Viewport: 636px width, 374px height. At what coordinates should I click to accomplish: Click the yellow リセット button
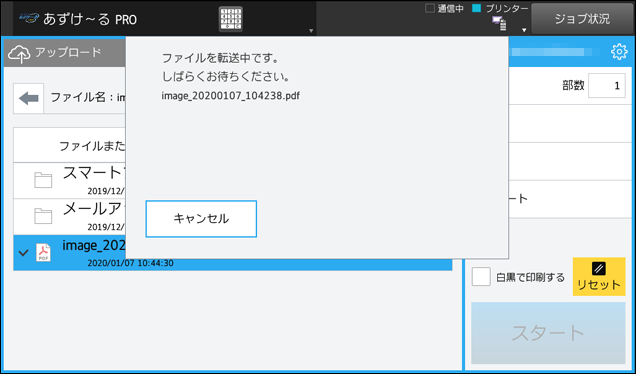pos(599,276)
